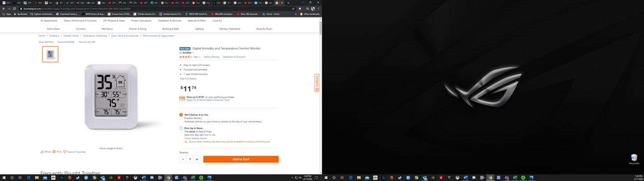Open the Feedback tab on right edge
Screen dimensions: 644x181
click(x=317, y=83)
